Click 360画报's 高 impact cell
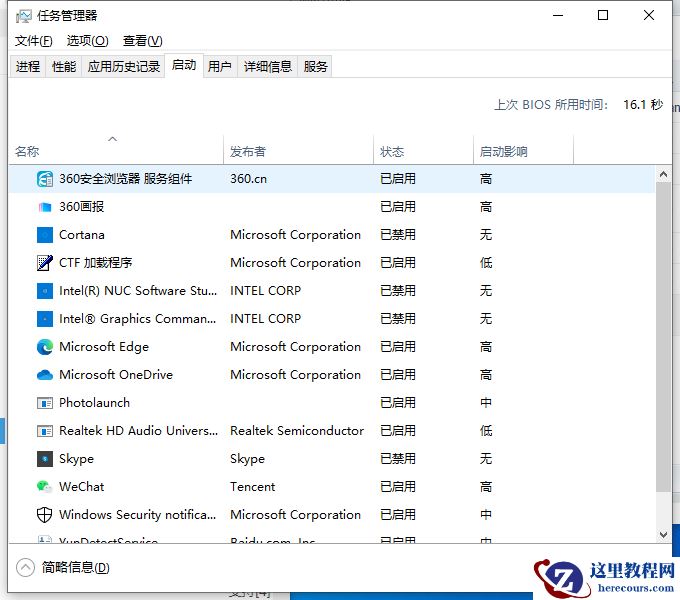The width and height of the screenshot is (680, 600). point(486,207)
